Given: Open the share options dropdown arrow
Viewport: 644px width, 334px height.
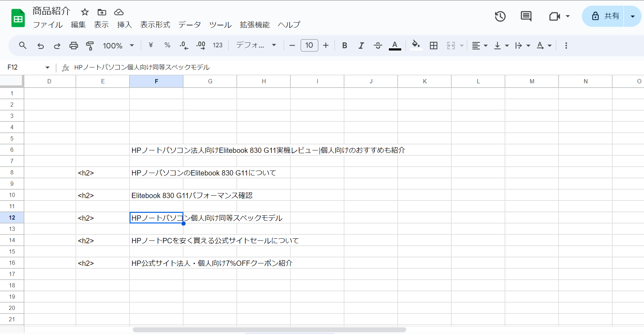Looking at the screenshot, I should [633, 16].
